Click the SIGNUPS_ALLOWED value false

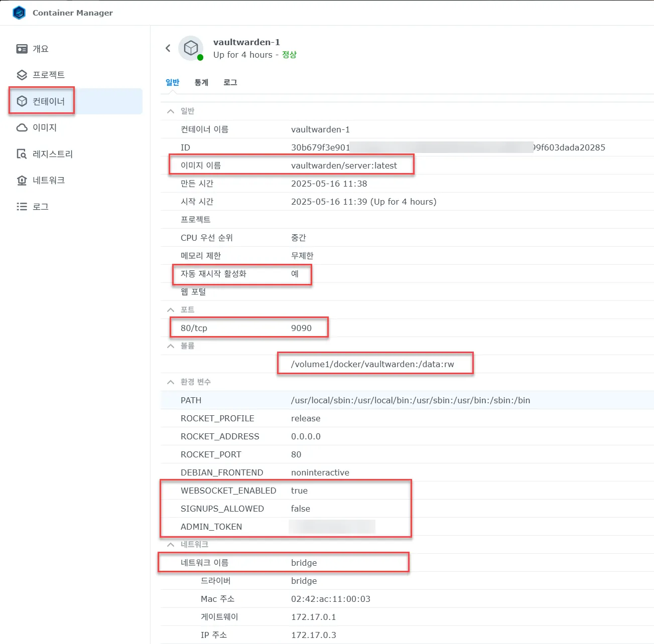[x=301, y=509]
